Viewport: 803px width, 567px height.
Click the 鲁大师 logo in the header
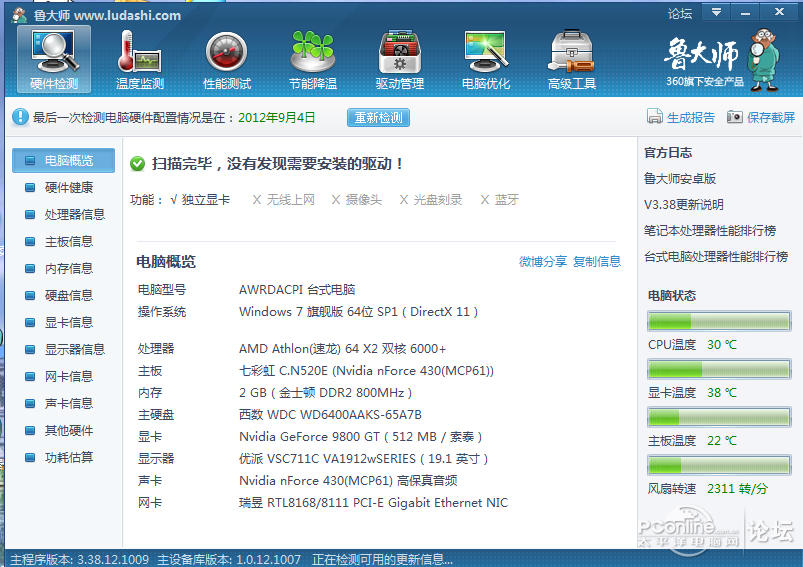click(x=722, y=60)
